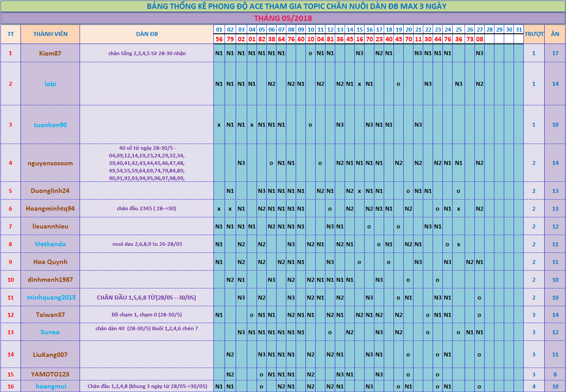566x392 pixels.
Task: Click the TT column header
Action: coord(10,34)
